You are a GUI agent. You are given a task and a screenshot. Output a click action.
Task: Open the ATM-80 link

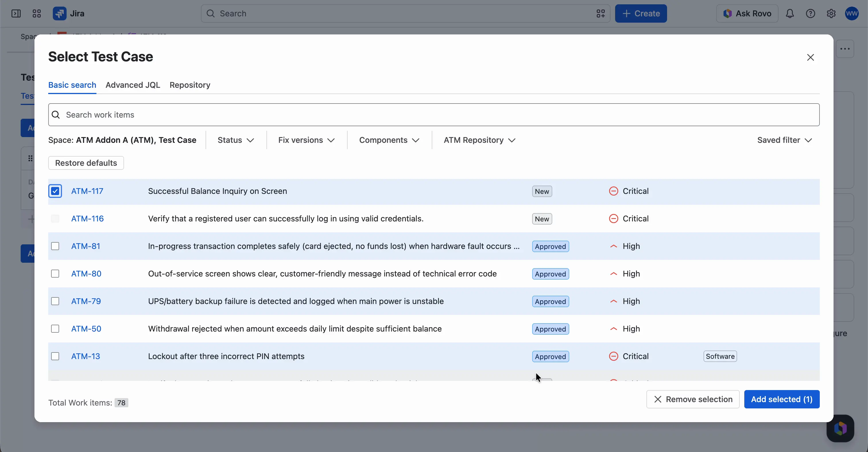(x=86, y=274)
